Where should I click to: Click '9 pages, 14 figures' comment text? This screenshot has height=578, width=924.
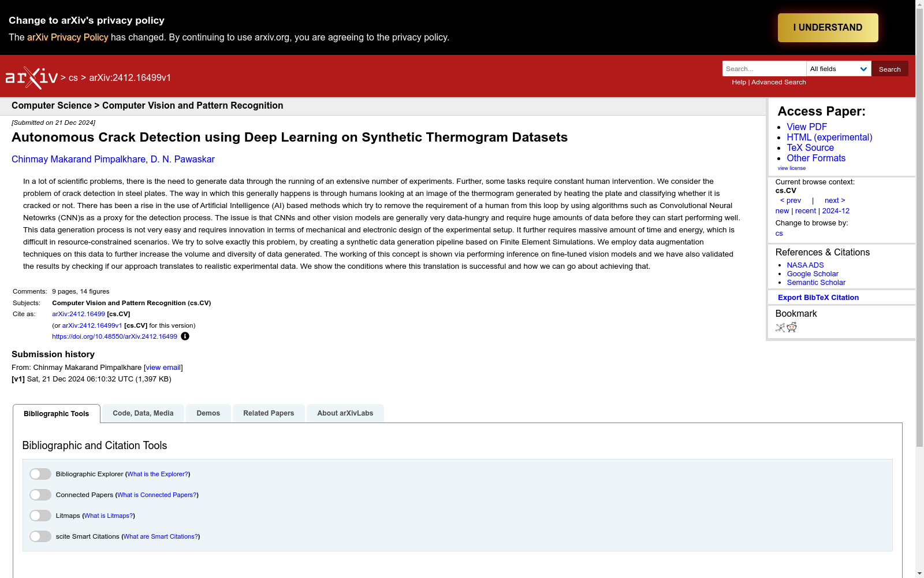pyautogui.click(x=81, y=291)
